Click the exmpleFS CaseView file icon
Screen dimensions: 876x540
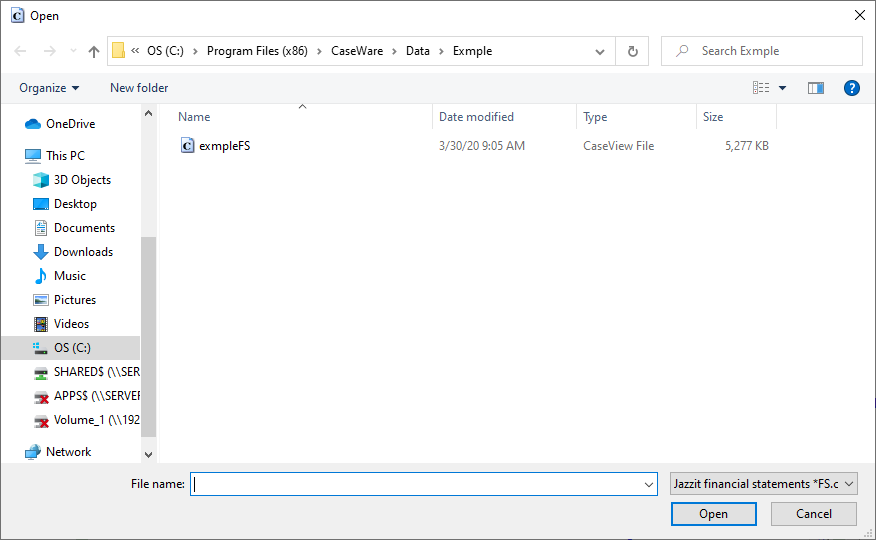[187, 146]
